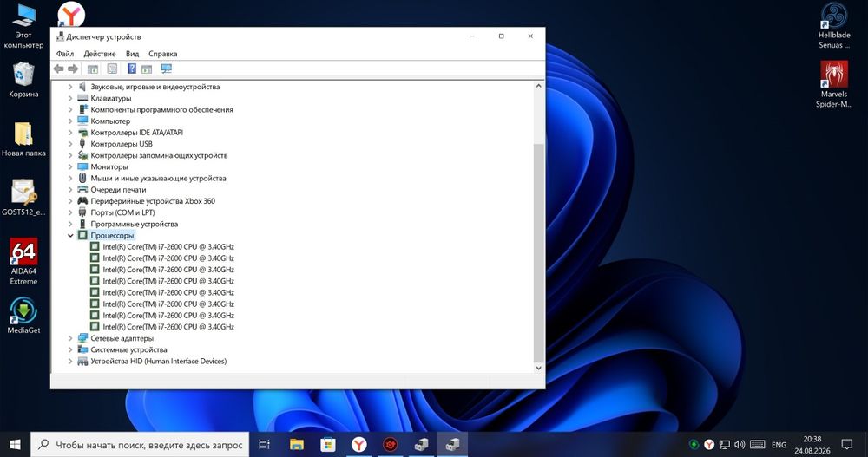The height and width of the screenshot is (457, 868).
Task: Open Task View on the taskbar
Action: [265, 444]
